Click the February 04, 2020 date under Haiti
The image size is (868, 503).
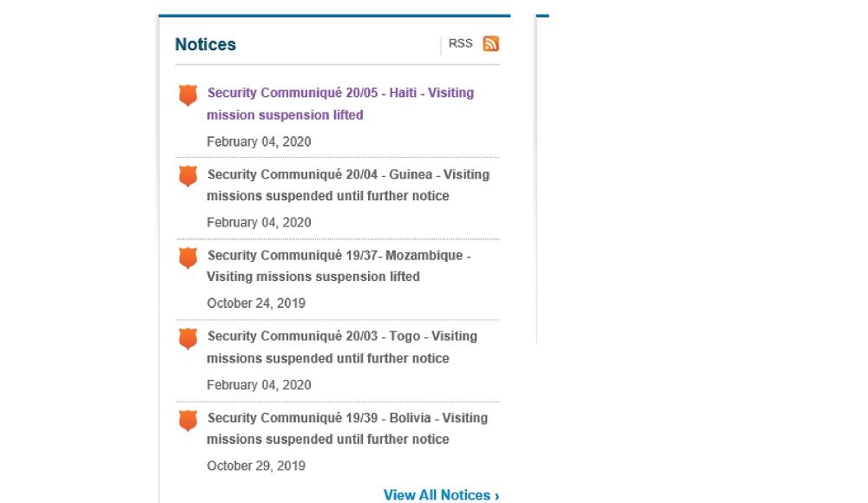(x=259, y=141)
